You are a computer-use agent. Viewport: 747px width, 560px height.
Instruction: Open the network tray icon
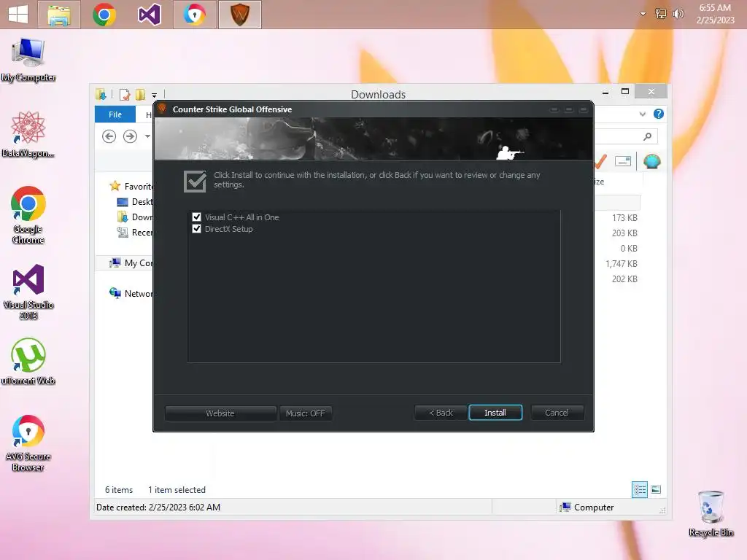(660, 13)
